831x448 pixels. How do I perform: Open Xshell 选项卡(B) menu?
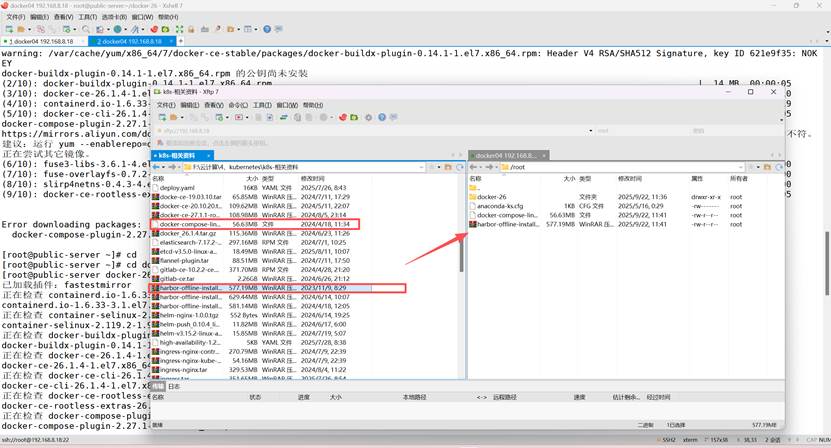(x=114, y=17)
